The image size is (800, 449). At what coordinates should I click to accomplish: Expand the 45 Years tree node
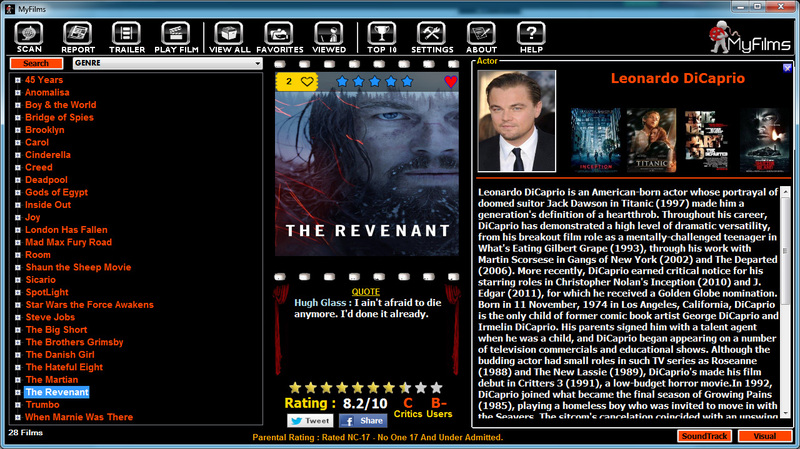tap(18, 80)
